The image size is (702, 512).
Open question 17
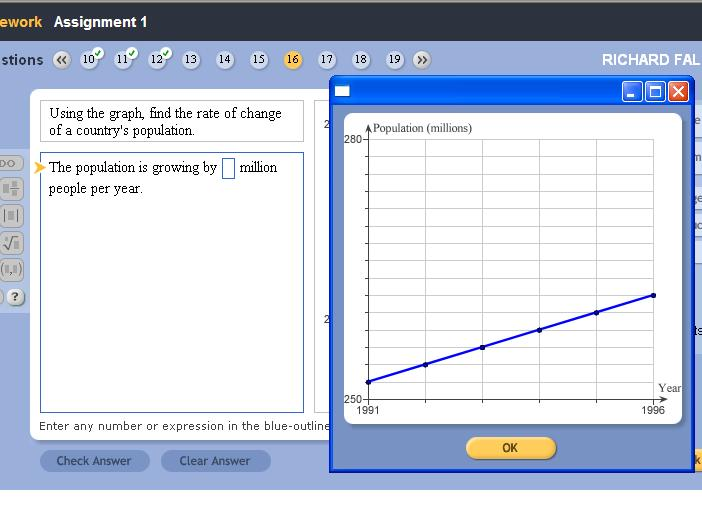pos(327,60)
